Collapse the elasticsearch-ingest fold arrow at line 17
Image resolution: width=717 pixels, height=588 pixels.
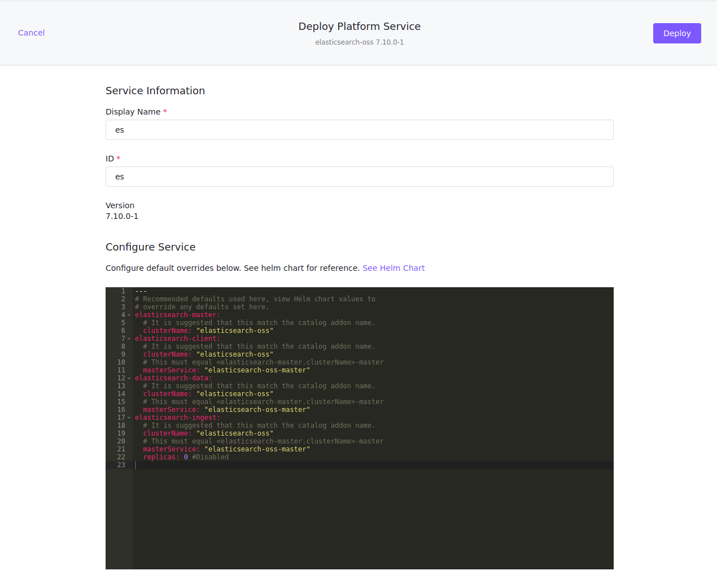129,418
